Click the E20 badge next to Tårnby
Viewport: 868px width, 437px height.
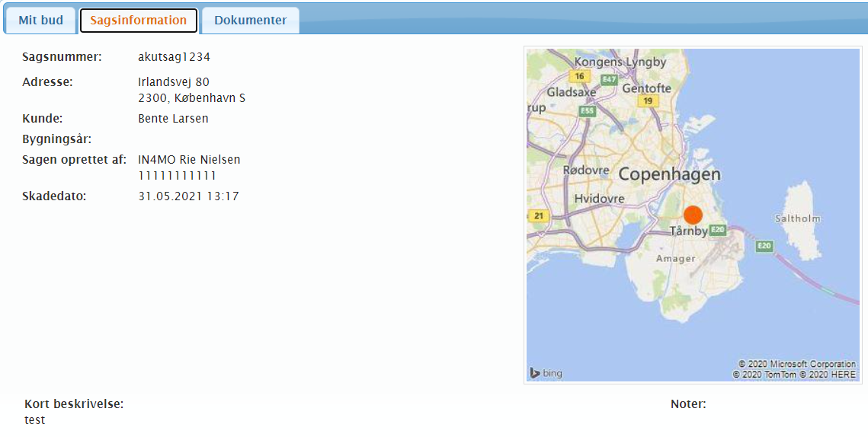click(717, 231)
